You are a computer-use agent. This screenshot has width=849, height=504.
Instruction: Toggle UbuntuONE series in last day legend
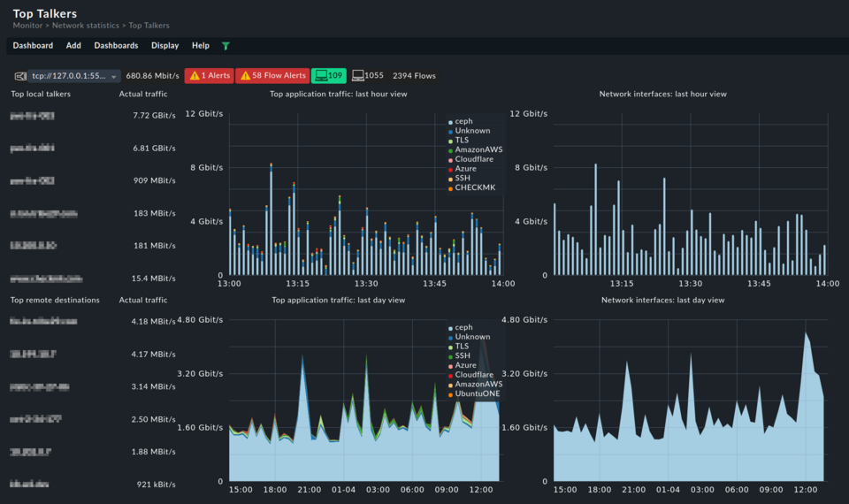click(478, 394)
